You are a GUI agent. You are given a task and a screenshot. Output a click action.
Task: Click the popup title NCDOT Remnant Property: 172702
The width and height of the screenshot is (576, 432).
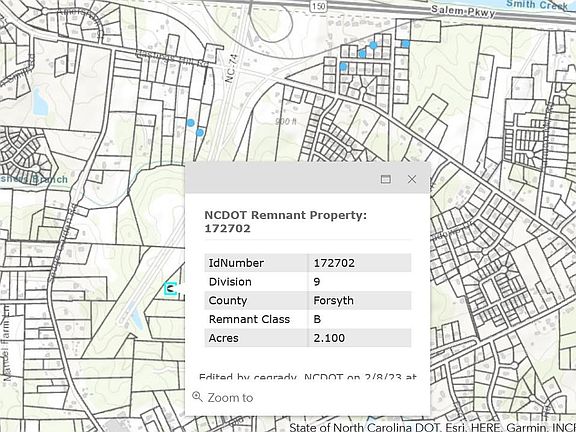[x=285, y=222]
